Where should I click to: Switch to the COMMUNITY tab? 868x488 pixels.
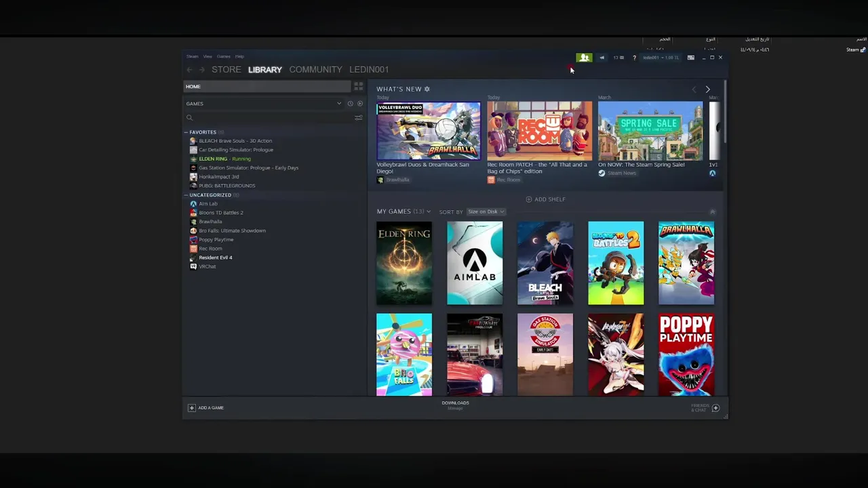click(315, 70)
